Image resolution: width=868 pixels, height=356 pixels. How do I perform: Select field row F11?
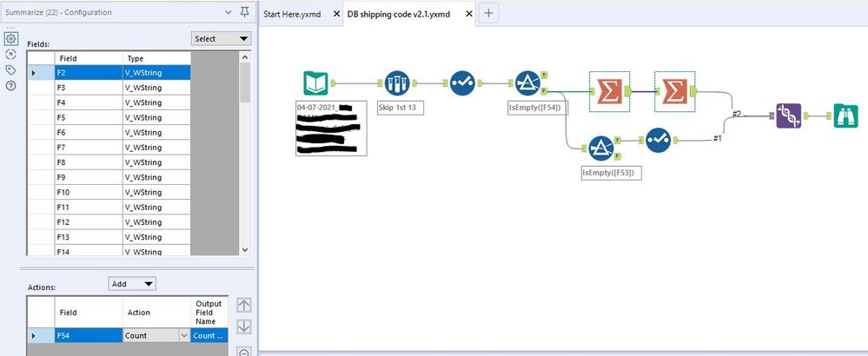(109, 207)
